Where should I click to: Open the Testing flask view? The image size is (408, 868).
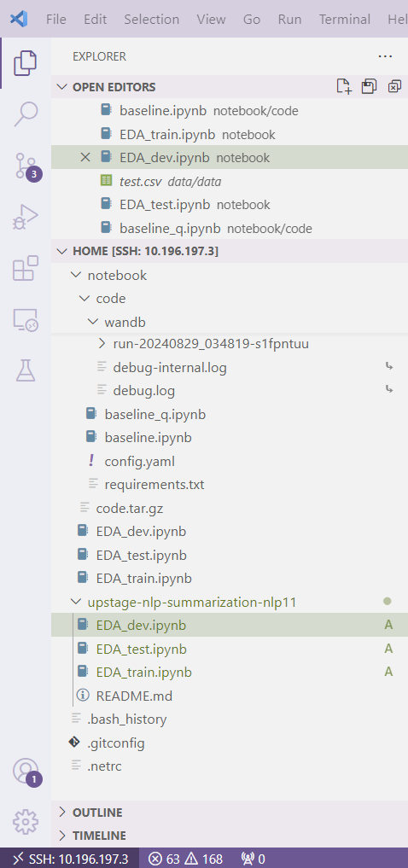click(x=26, y=370)
